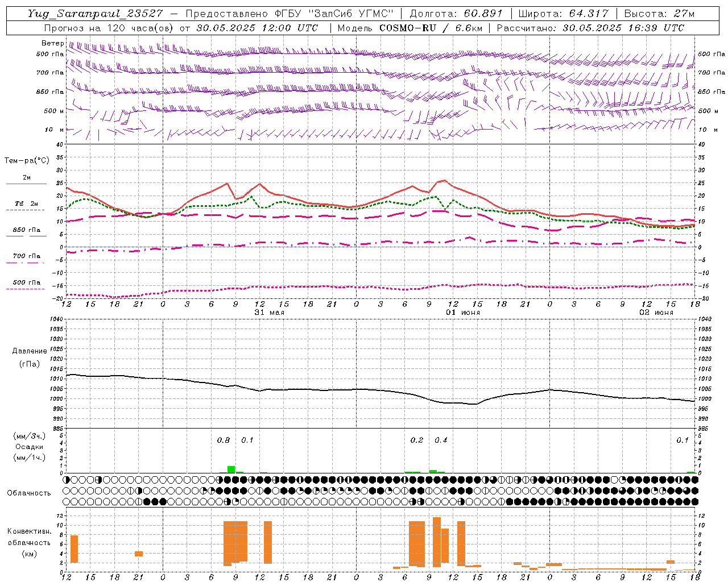The width and height of the screenshot is (728, 582).
Task: Click the 'Тем-ра(°C)' axis title
Action: click(x=27, y=161)
